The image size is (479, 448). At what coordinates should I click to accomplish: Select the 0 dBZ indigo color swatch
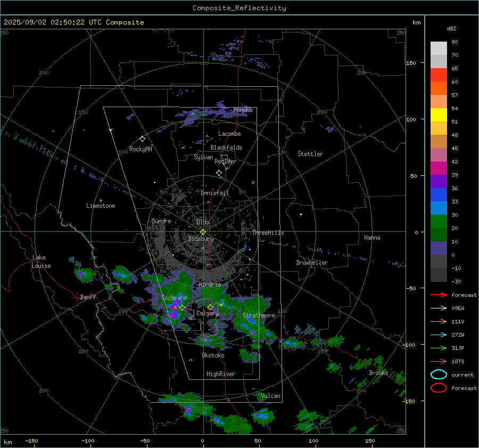click(x=439, y=248)
